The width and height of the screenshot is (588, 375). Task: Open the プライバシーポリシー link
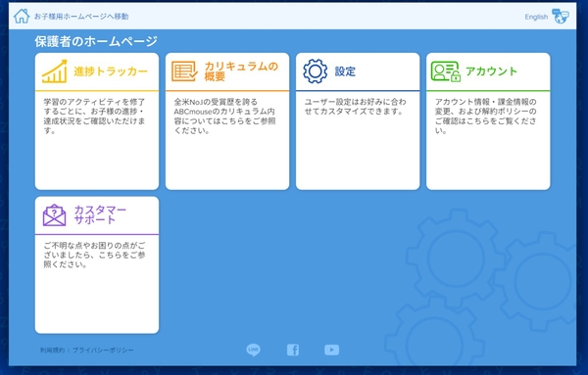[x=103, y=350]
